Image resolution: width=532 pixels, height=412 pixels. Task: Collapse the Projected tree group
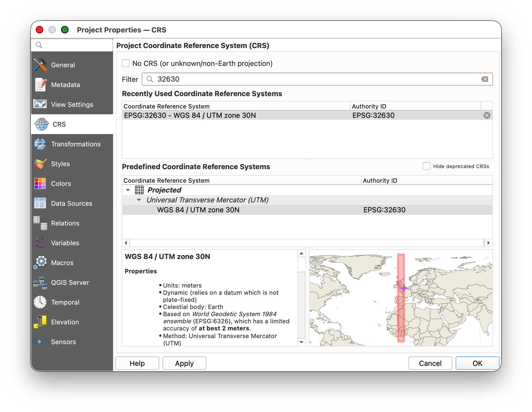click(128, 190)
